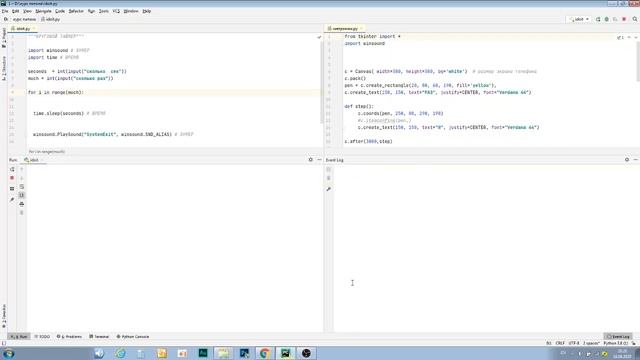Click the top icon in the Event Log toolbar
Screen dimensions: 640x360
click(329, 169)
